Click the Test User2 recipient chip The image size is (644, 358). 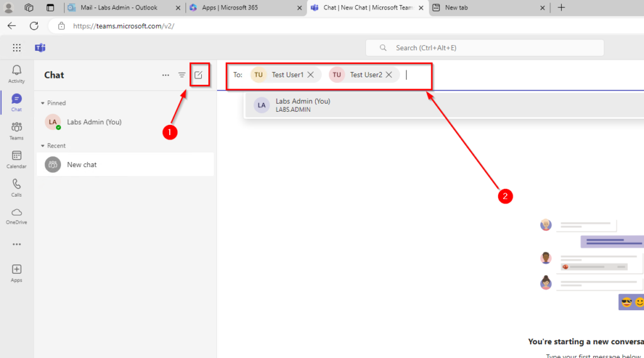click(364, 75)
